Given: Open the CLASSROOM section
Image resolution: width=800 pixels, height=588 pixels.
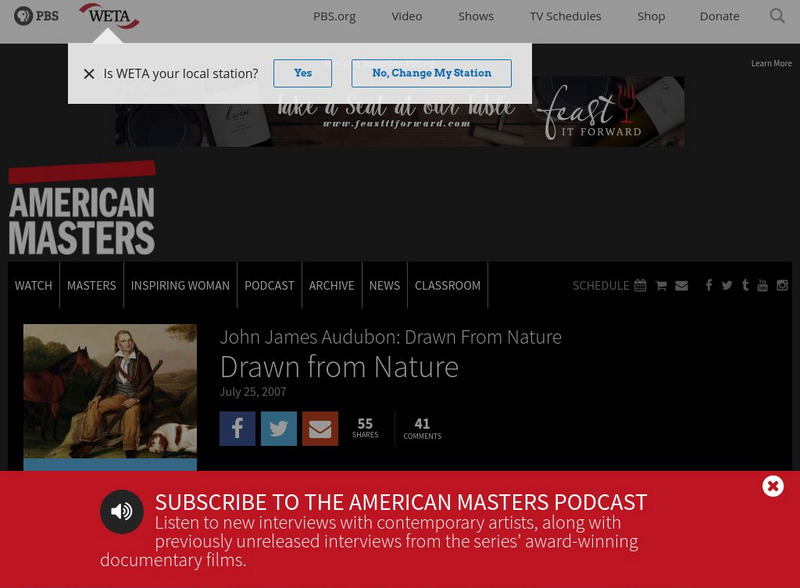Looking at the screenshot, I should point(447,285).
